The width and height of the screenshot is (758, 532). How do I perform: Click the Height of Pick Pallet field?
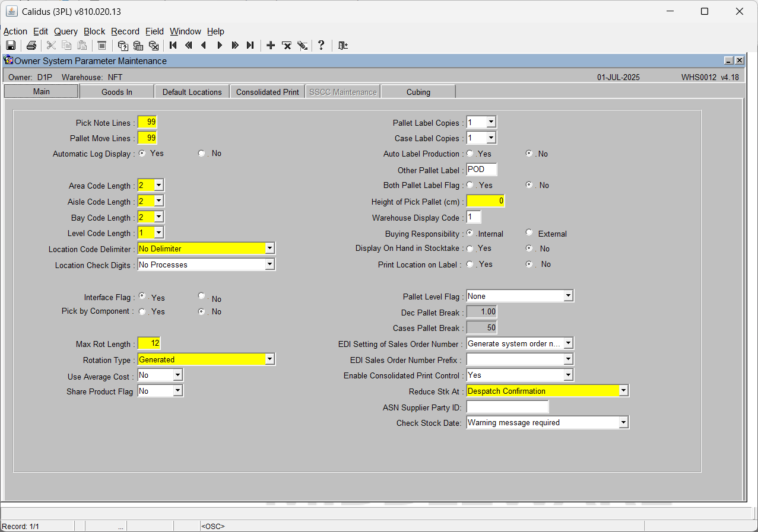click(x=486, y=201)
